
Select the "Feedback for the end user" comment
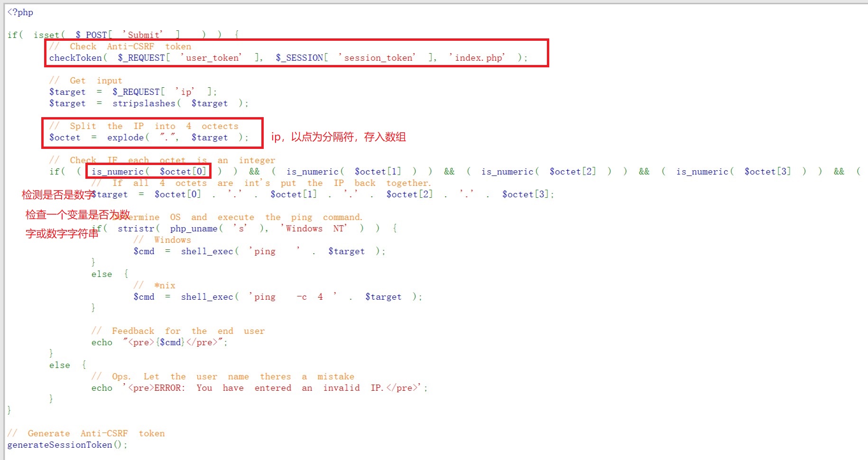click(178, 331)
